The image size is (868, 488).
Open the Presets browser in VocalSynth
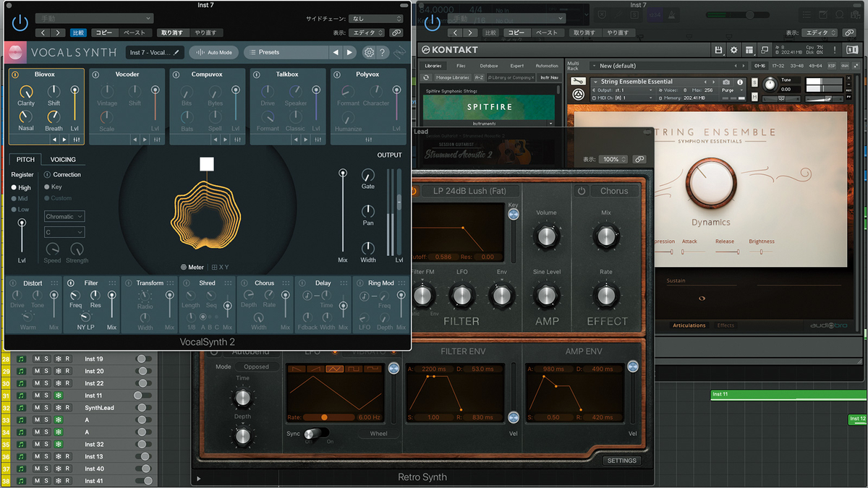click(x=286, y=52)
